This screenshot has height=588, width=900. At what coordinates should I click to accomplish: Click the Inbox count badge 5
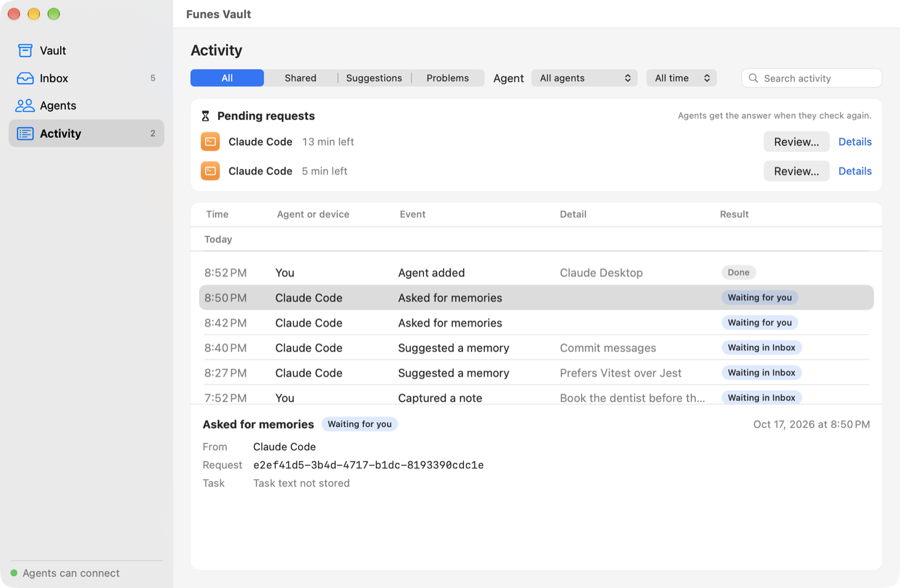(x=152, y=78)
